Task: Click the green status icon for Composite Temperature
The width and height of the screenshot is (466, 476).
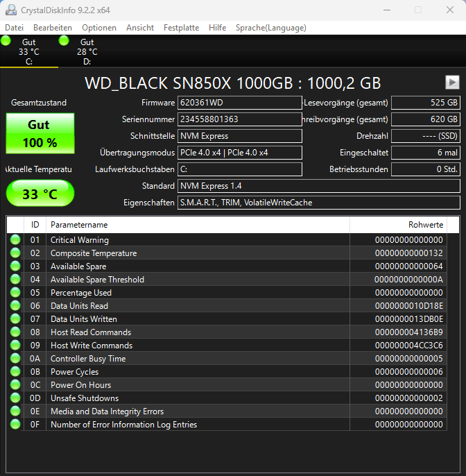Action: pos(15,253)
